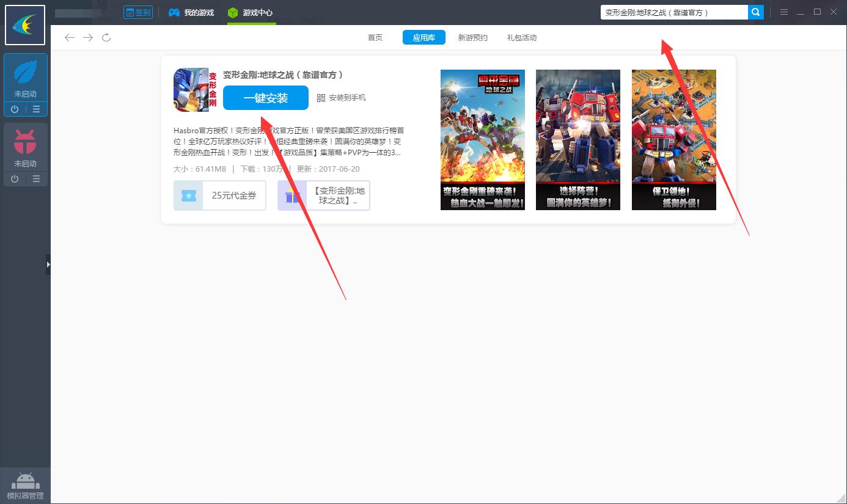This screenshot has width=847, height=504.
Task: Open 模拟器管理 Android manager
Action: [25, 486]
